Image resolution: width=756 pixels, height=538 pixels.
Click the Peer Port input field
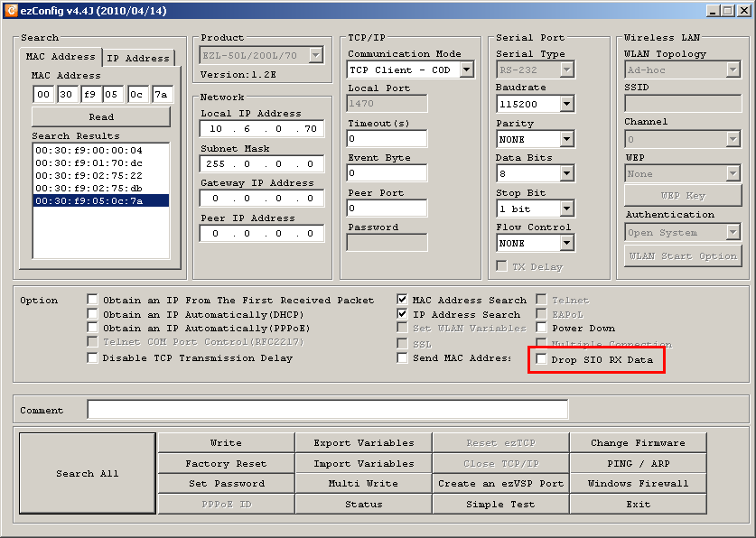pos(387,209)
